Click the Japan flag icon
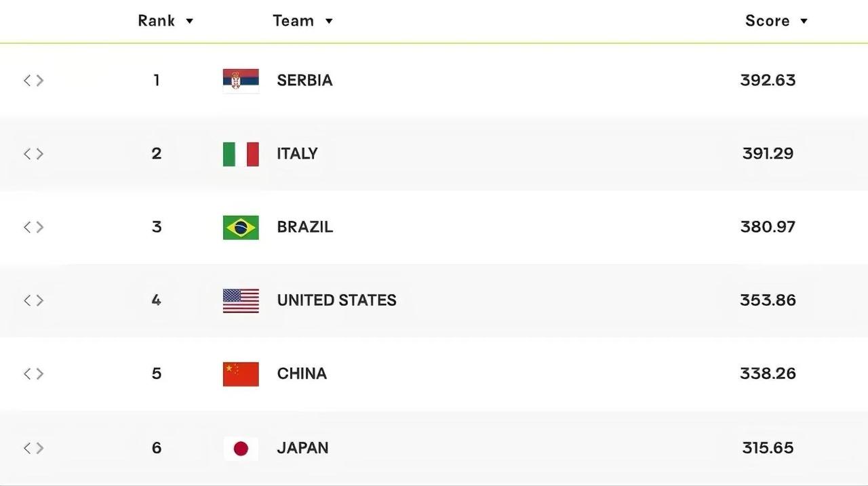Screen dimensions: 868x486 (x=241, y=448)
